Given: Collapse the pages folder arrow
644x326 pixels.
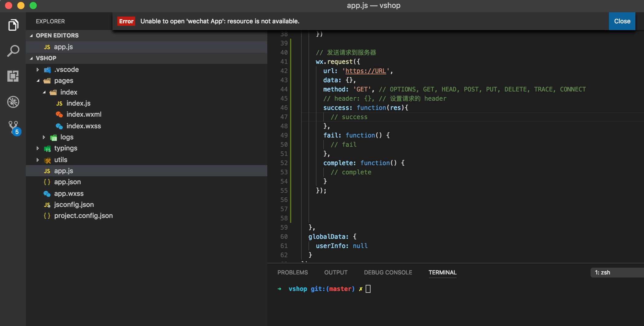Looking at the screenshot, I should coord(38,81).
